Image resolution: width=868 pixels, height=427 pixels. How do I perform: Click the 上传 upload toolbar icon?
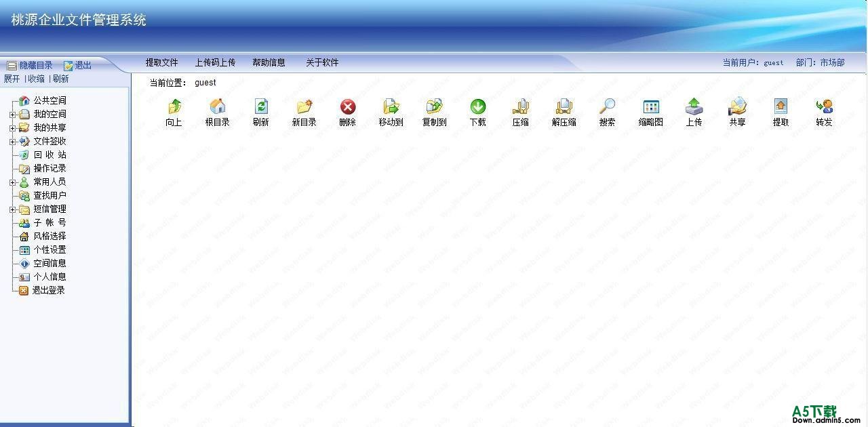pos(694,106)
